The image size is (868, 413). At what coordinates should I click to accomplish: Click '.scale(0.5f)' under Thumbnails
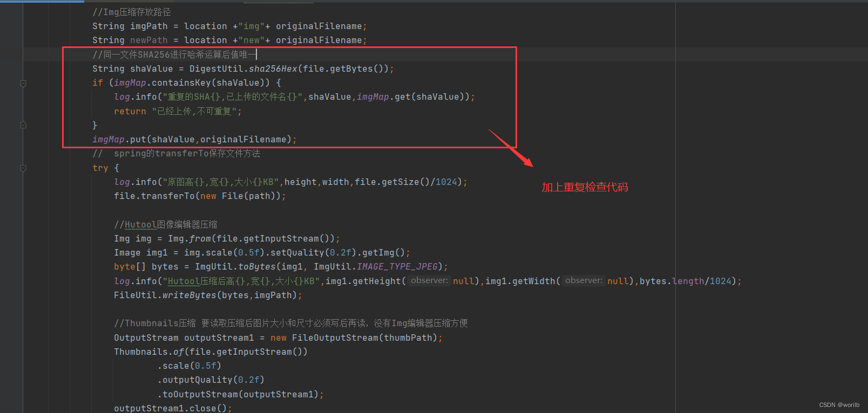[189, 366]
